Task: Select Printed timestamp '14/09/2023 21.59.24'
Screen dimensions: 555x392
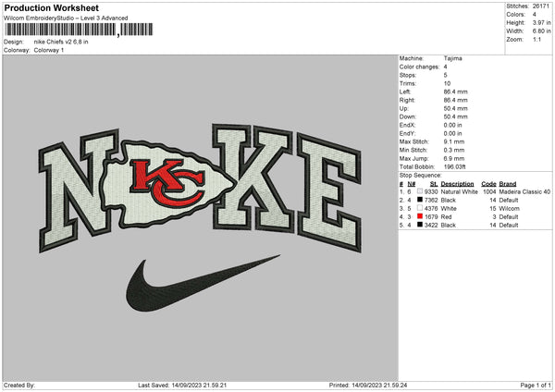Action: (379, 385)
